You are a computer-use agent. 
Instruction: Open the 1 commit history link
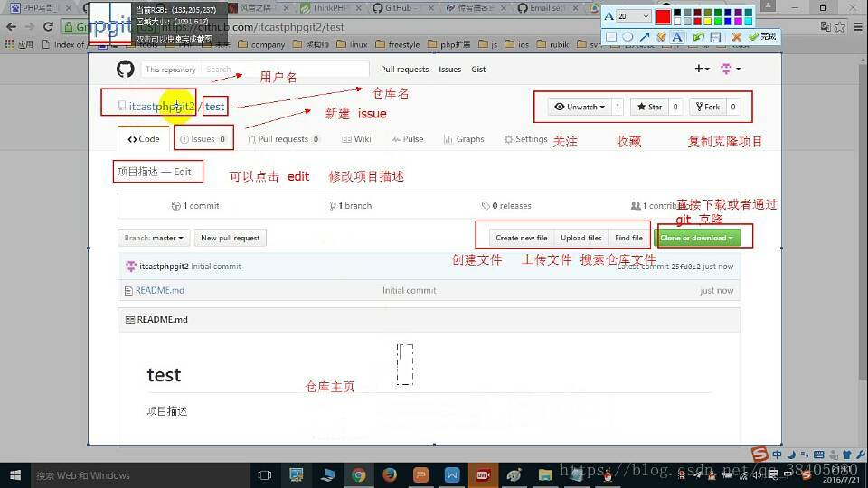[x=195, y=206]
